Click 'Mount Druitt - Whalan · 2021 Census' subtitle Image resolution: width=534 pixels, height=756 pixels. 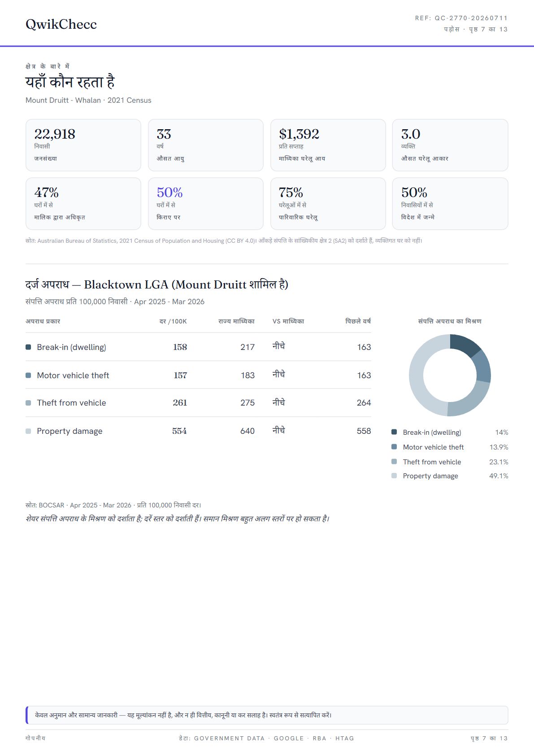pyautogui.click(x=88, y=101)
